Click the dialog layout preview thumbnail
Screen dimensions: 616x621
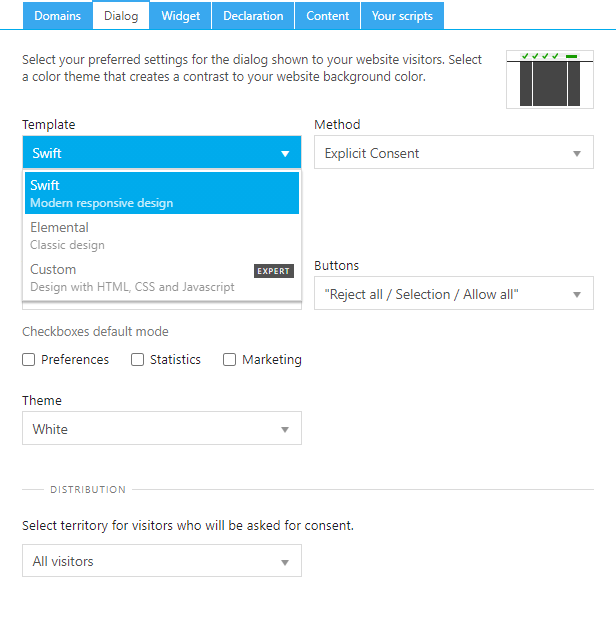[x=549, y=79]
